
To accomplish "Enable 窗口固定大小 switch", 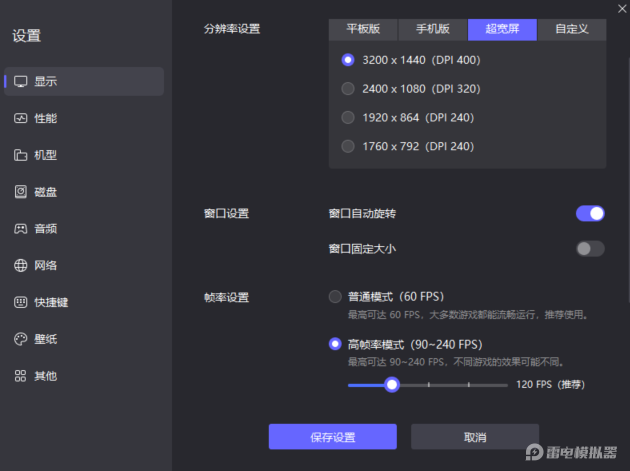I will tap(590, 249).
